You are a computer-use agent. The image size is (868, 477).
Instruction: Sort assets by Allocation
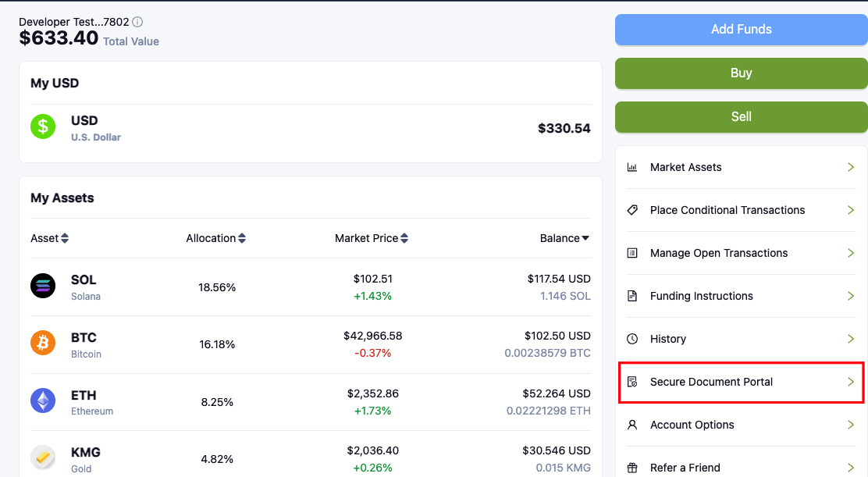[216, 238]
